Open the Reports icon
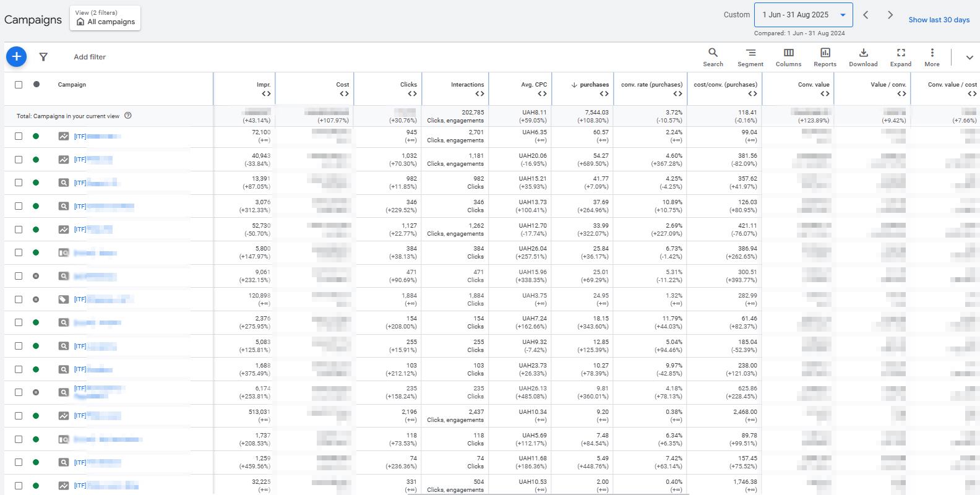This screenshot has height=495, width=980. point(825,57)
